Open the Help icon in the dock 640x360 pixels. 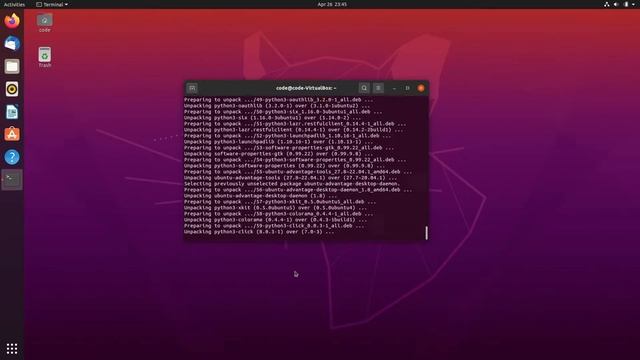(x=12, y=157)
